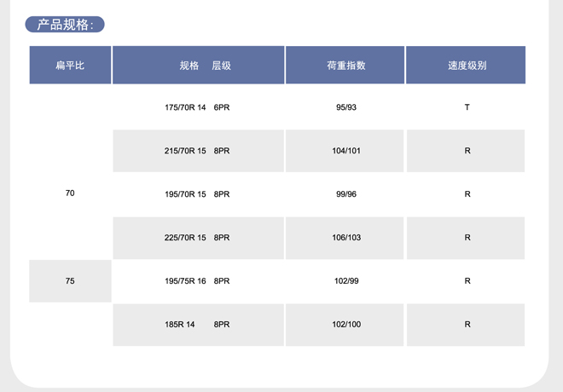
Task: Click the 荷重指数 column header
Action: pyautogui.click(x=345, y=65)
